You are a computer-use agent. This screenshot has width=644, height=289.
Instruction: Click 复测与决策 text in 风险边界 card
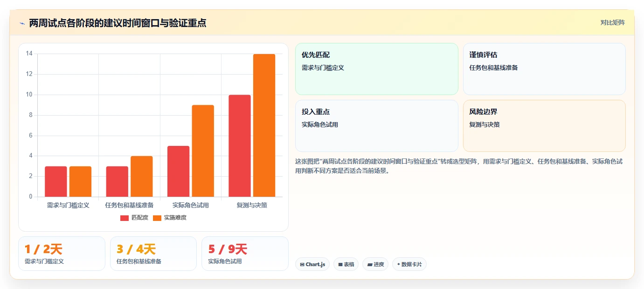click(485, 124)
